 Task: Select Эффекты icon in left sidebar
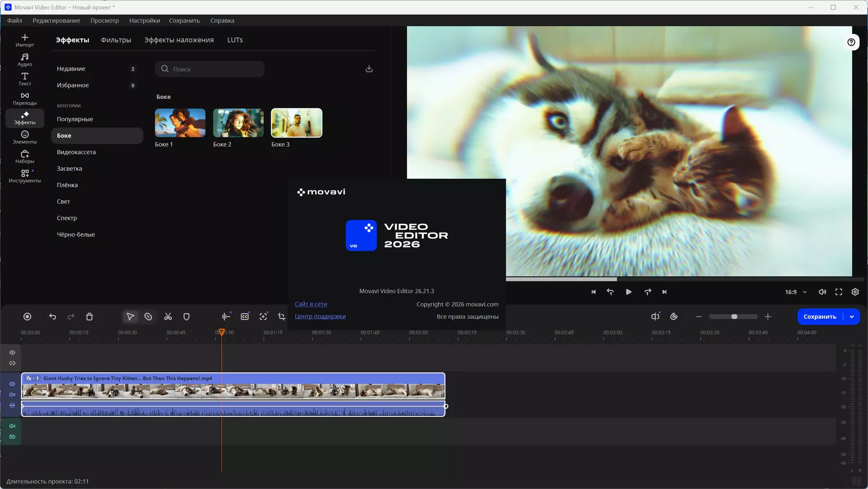pyautogui.click(x=24, y=118)
